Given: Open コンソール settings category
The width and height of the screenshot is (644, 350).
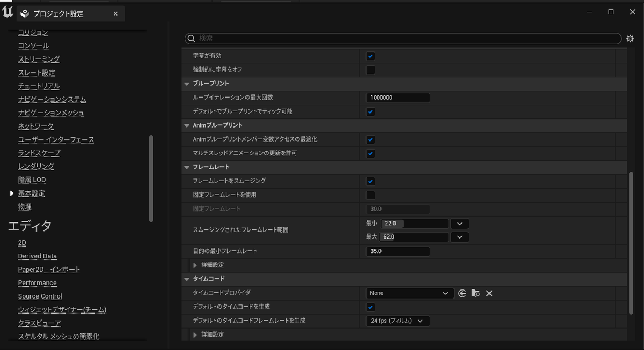Looking at the screenshot, I should 33,46.
